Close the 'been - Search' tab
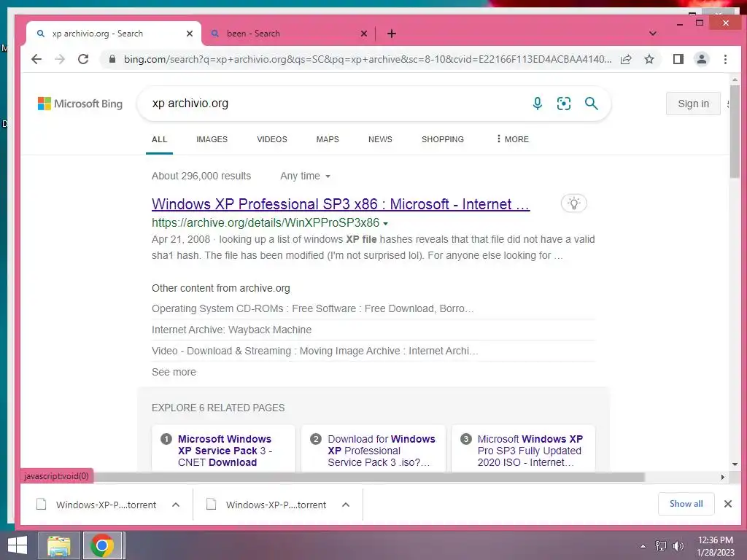The image size is (747, 560). pyautogui.click(x=363, y=34)
